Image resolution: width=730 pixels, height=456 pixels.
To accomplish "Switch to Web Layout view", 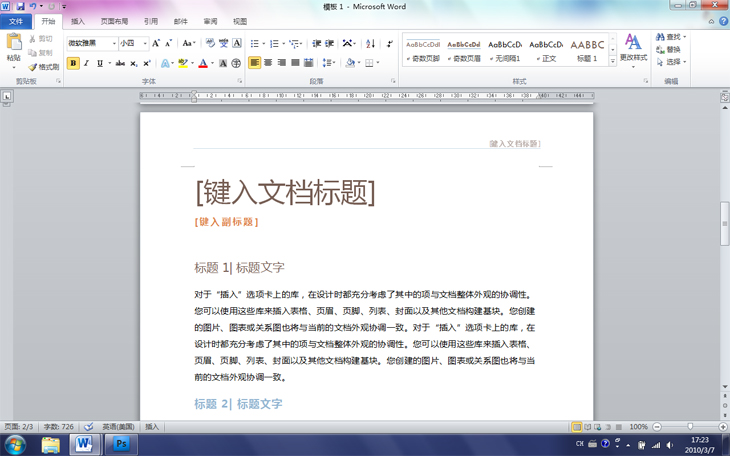I will pos(597,427).
